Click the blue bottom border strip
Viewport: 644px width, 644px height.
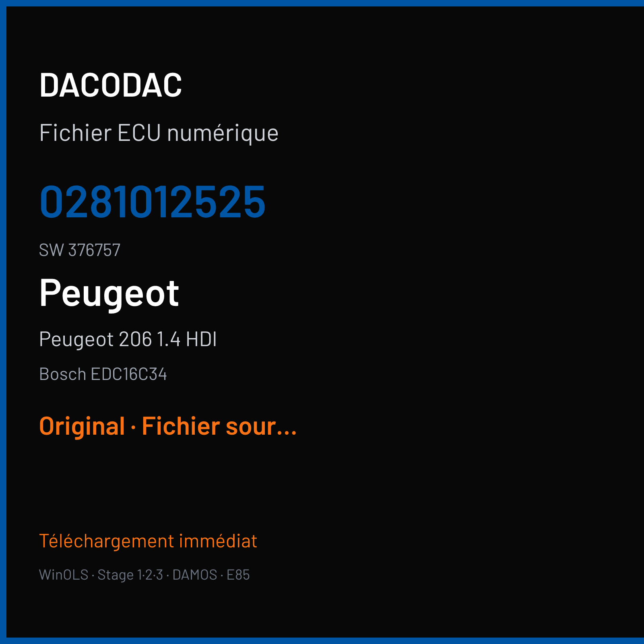(322, 641)
